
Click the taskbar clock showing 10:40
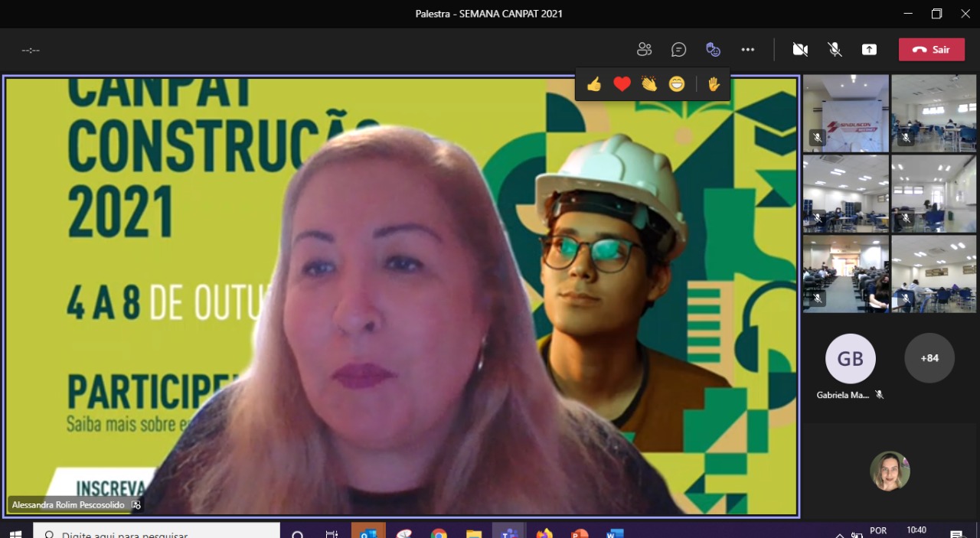(916, 530)
